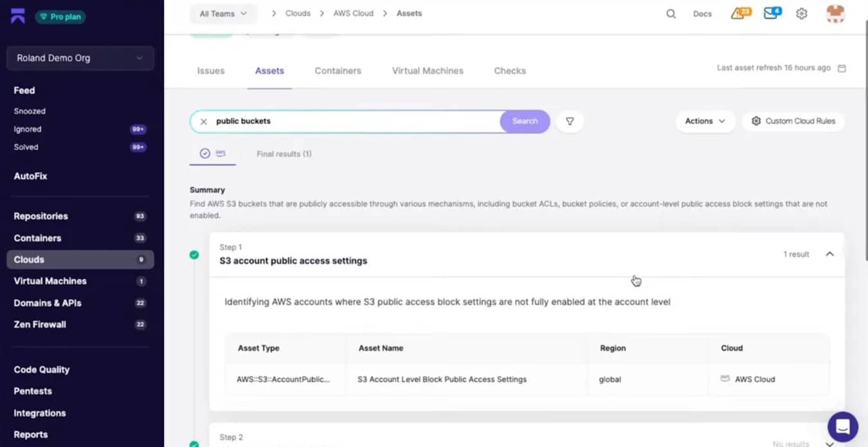Select the Final results (1) tab

(x=284, y=154)
